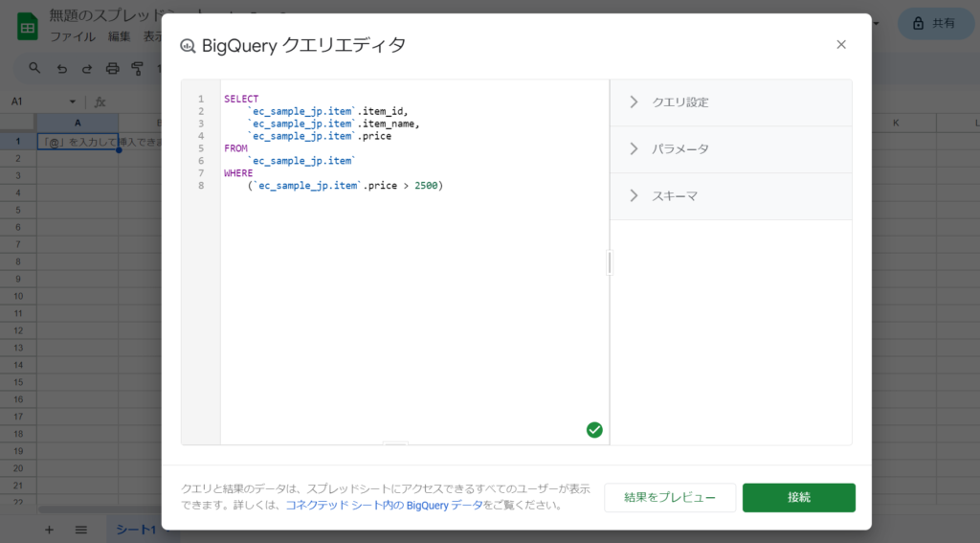Click the undo arrow icon
The height and width of the screenshot is (543, 980).
click(x=62, y=69)
